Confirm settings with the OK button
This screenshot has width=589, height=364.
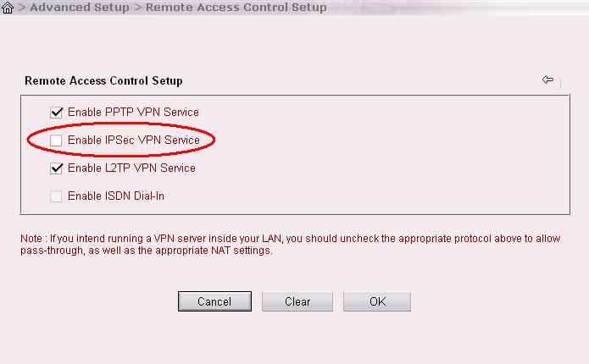click(377, 301)
